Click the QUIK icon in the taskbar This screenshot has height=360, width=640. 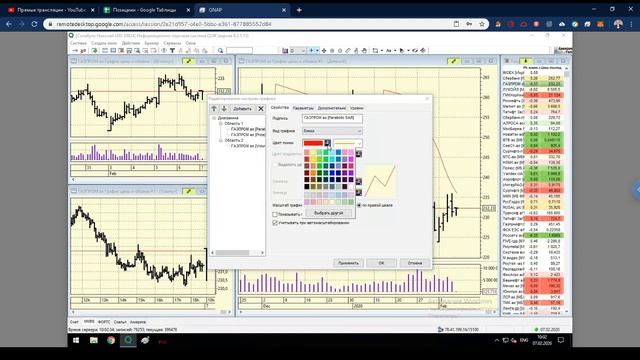[128, 340]
